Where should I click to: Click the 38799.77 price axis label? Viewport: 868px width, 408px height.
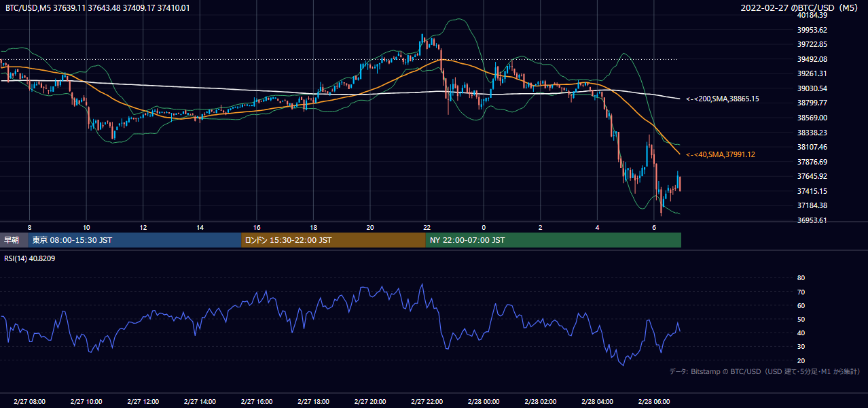pos(812,103)
